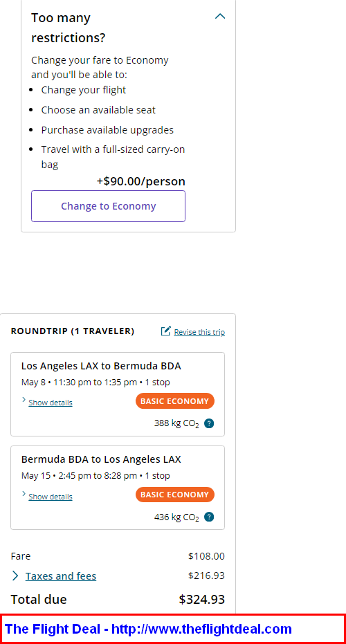
Task: Click the Change to Economy button
Action: (x=108, y=206)
